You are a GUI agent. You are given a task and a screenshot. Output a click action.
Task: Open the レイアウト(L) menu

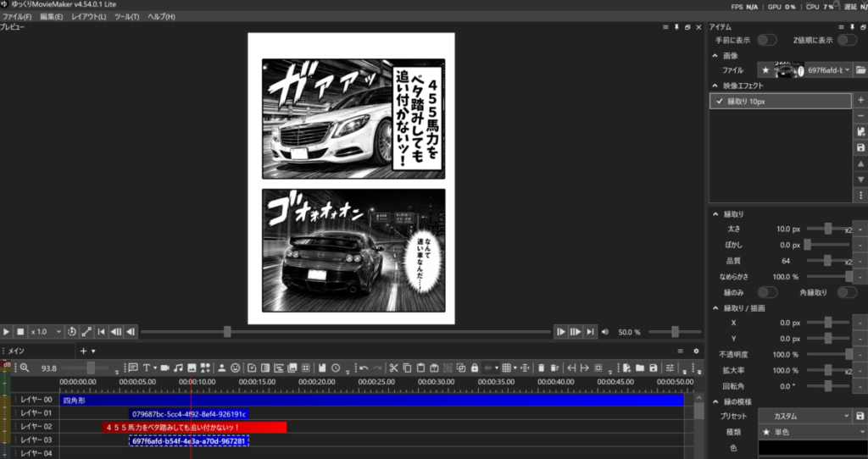88,17
